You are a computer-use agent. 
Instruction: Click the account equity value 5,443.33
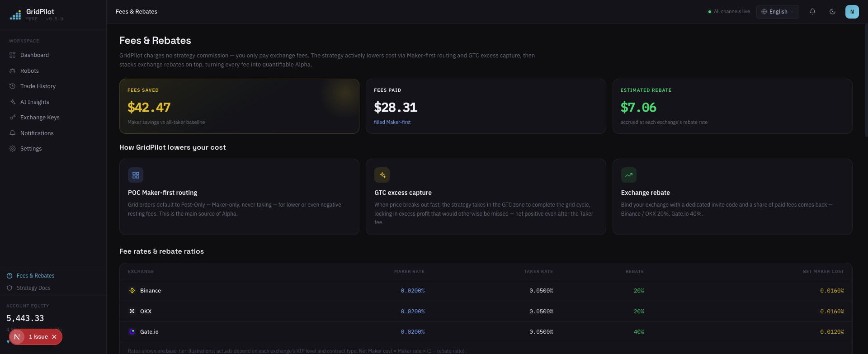coord(25,318)
